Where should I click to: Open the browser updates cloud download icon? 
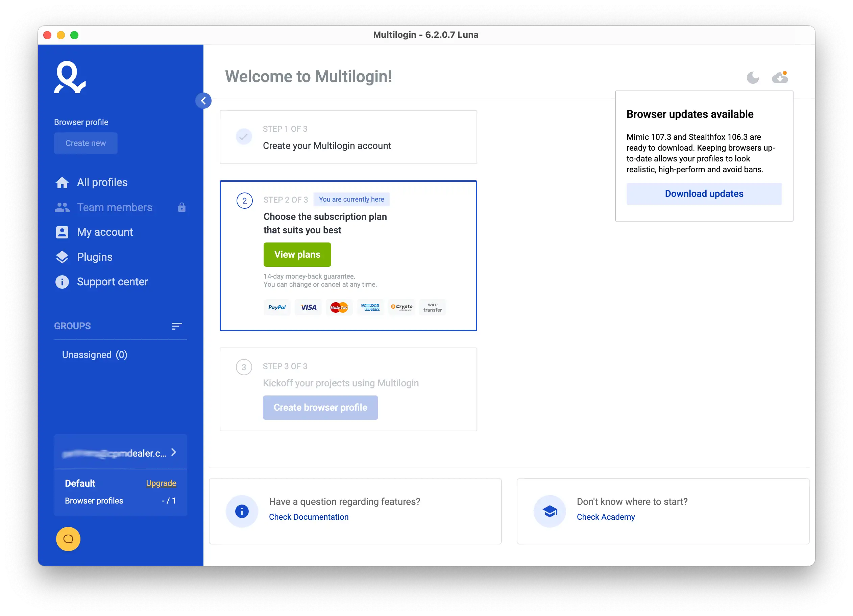click(780, 77)
